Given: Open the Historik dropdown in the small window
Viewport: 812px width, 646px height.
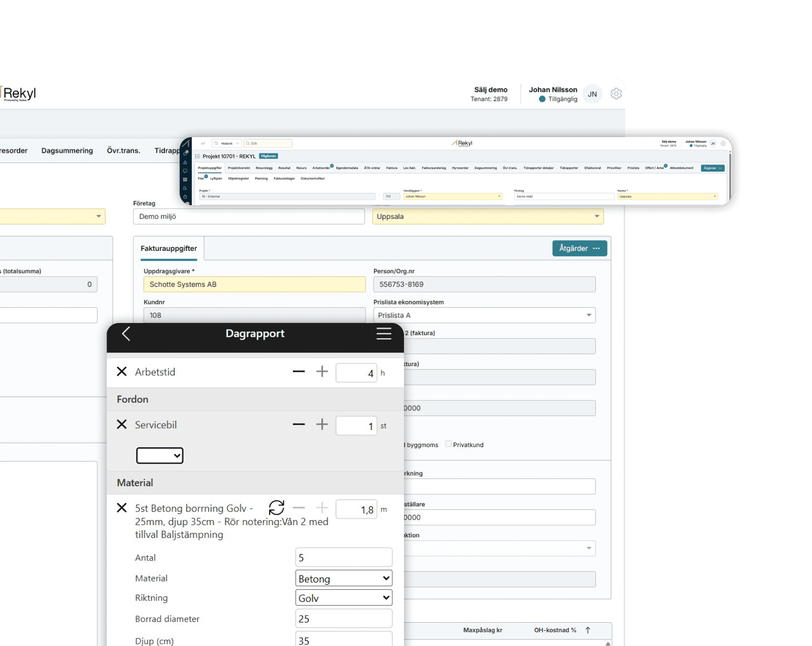Looking at the screenshot, I should pos(226,143).
